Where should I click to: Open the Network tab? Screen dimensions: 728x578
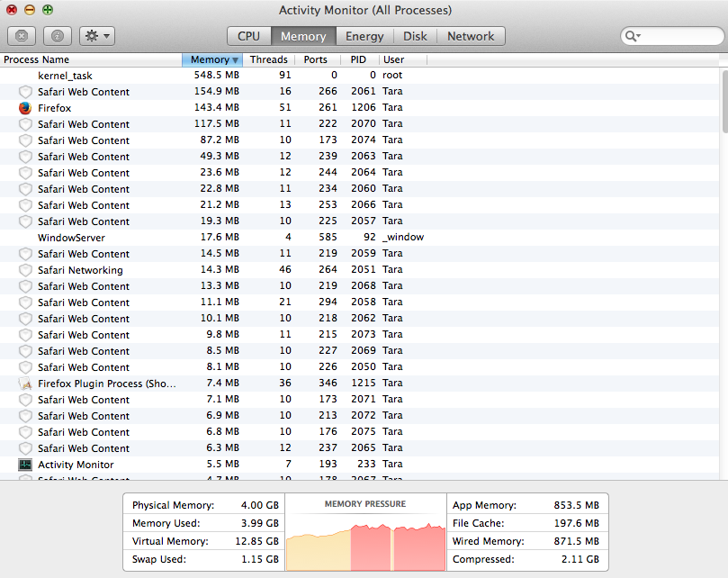point(471,36)
